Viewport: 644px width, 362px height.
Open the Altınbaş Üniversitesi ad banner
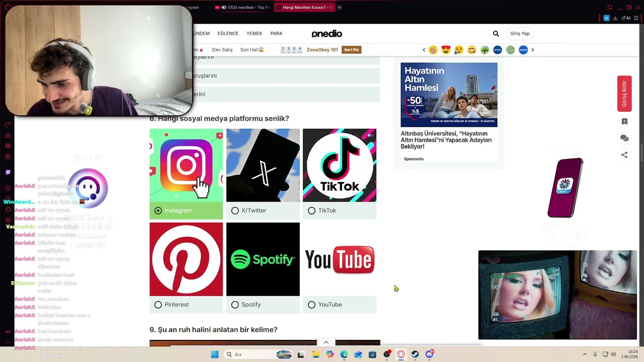[449, 95]
